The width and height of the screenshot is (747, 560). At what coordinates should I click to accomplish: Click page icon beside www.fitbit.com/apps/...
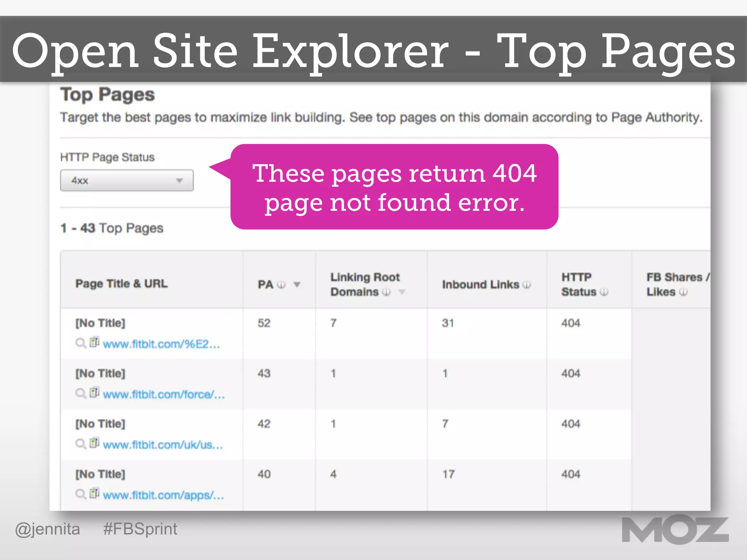tap(94, 493)
